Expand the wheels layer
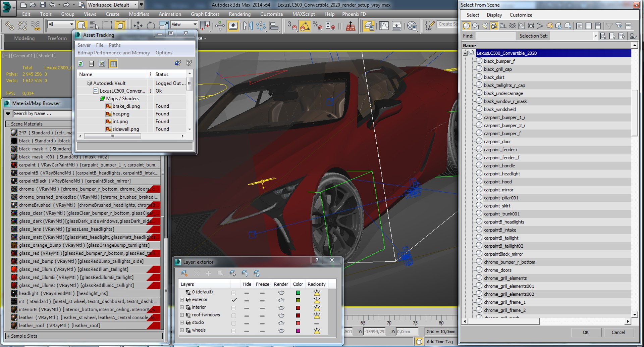 (182, 330)
